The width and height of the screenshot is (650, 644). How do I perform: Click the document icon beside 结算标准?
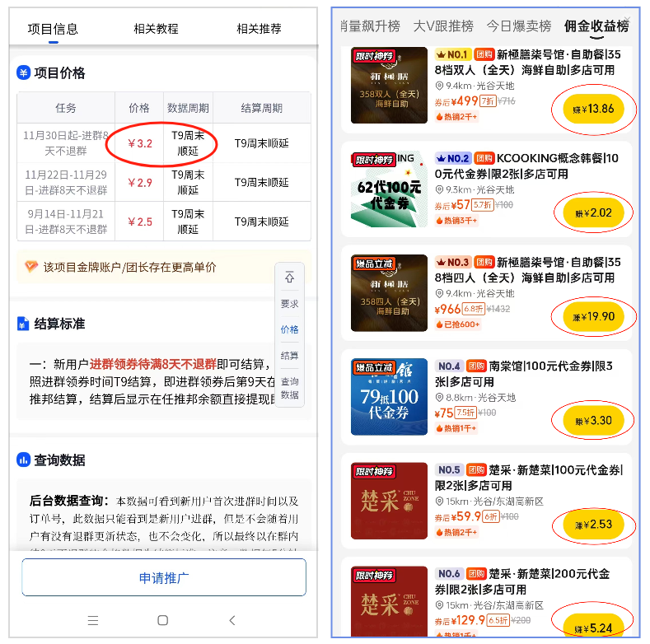[23, 324]
